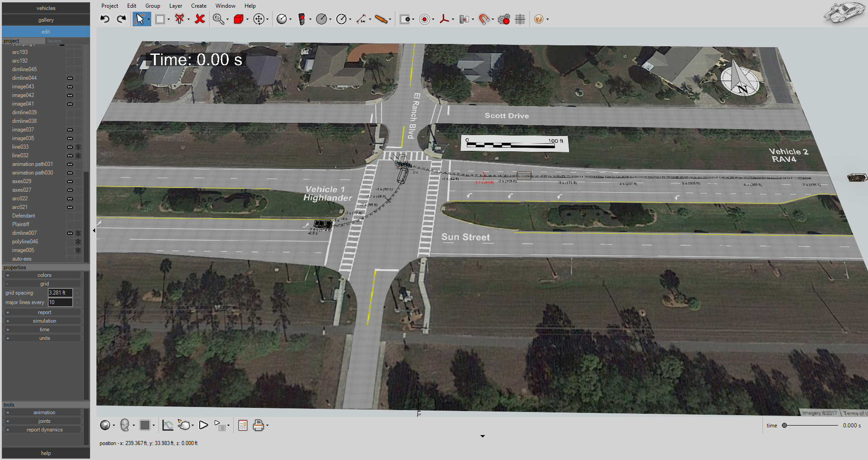Hide the arc022 object
The height and width of the screenshot is (460, 868).
pyautogui.click(x=70, y=199)
